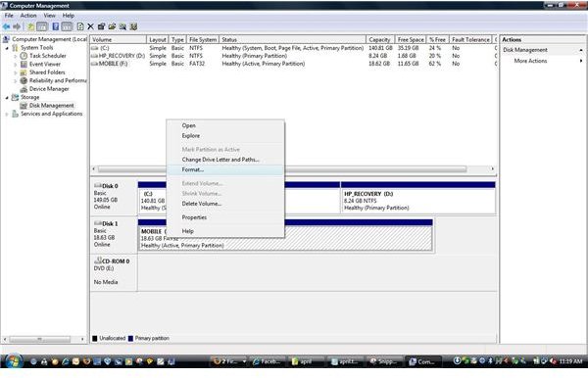Expand the More Actions submenu arrow

click(x=581, y=61)
